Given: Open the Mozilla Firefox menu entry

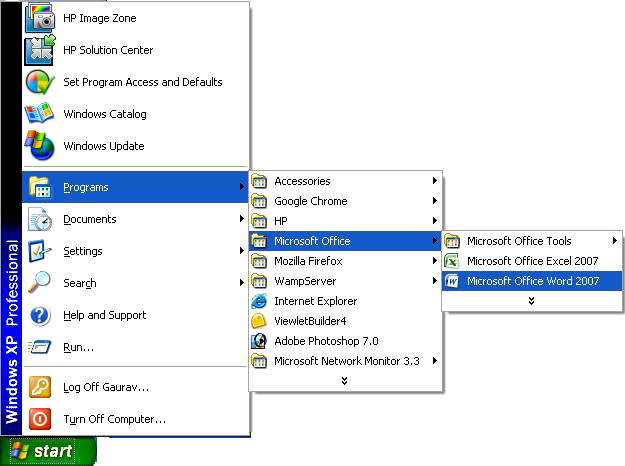Looking at the screenshot, I should tap(308, 261).
